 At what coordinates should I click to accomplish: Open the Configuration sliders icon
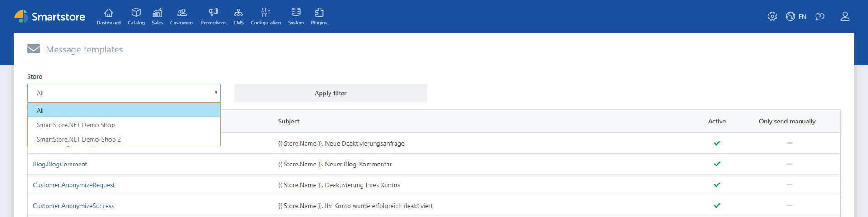point(266,13)
